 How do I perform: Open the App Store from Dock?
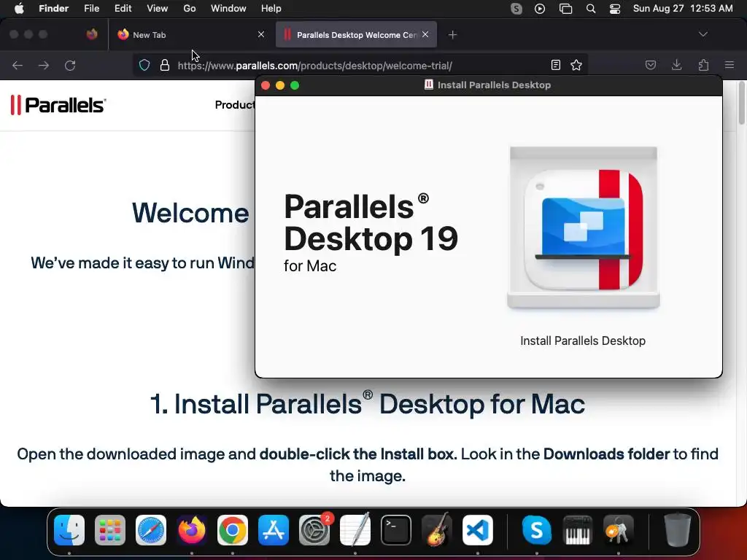(274, 530)
